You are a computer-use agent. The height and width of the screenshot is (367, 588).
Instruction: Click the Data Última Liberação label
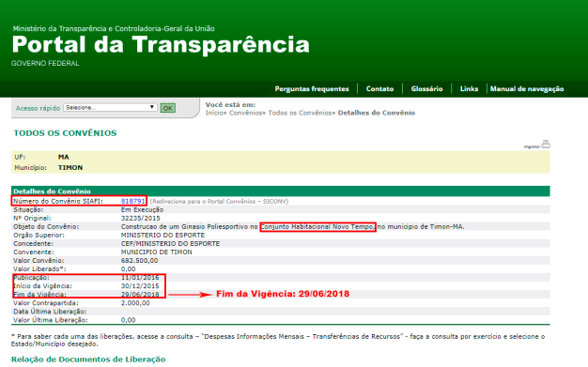50,312
